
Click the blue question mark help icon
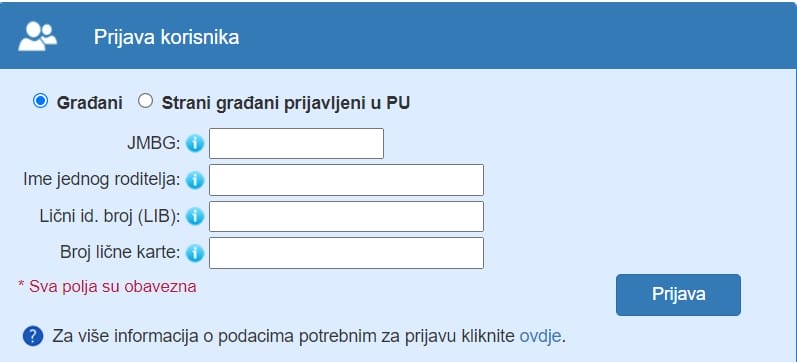33,336
